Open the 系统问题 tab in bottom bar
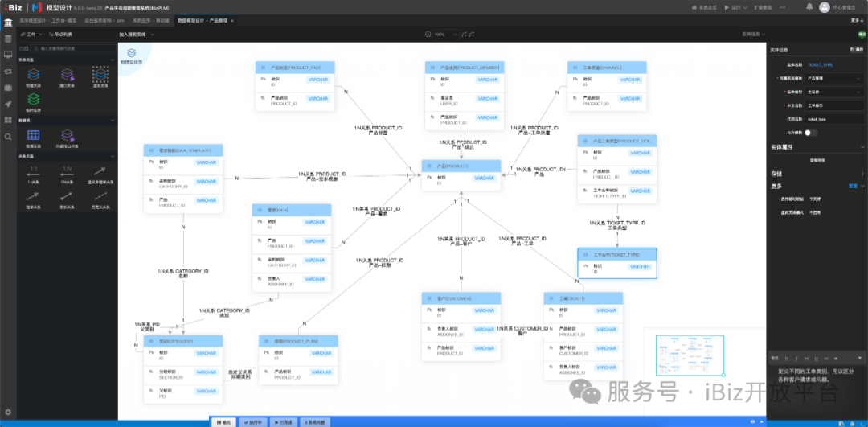This screenshot has width=868, height=427. coord(315,422)
